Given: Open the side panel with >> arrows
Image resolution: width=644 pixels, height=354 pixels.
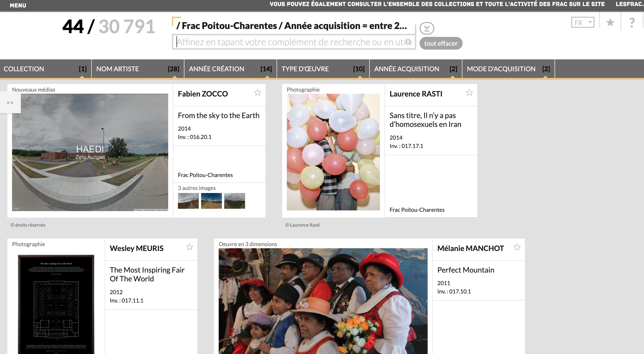Looking at the screenshot, I should [10, 102].
